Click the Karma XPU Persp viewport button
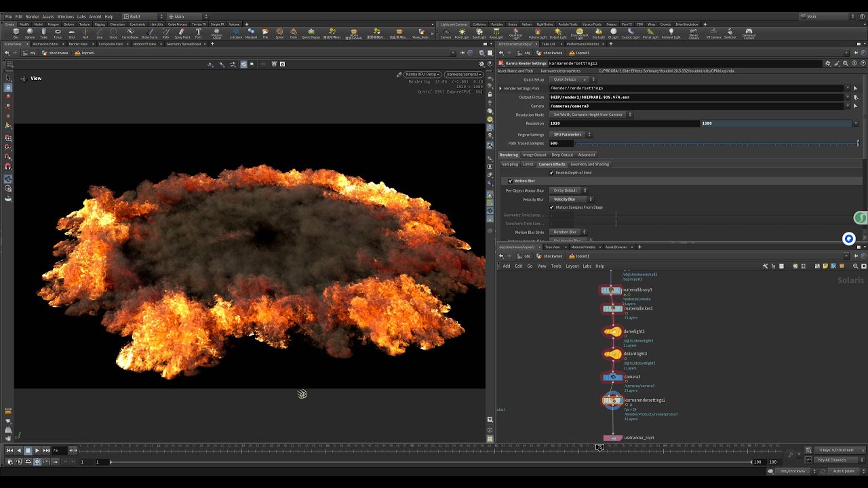Screen dimensions: 868x488 coord(422,74)
